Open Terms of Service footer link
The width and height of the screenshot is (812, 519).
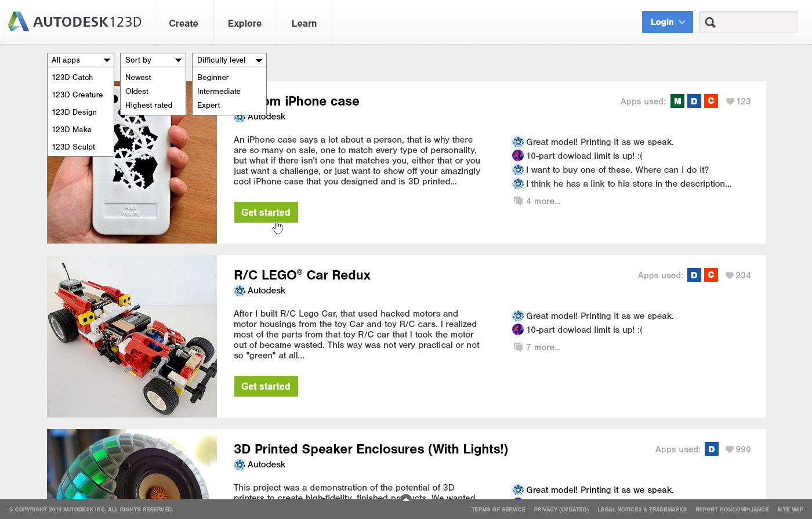tap(498, 510)
